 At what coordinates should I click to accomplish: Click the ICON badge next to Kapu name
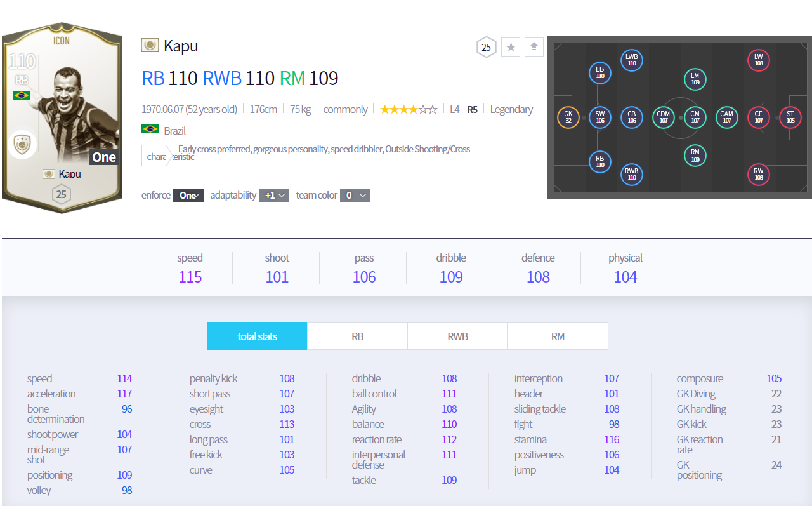[150, 45]
